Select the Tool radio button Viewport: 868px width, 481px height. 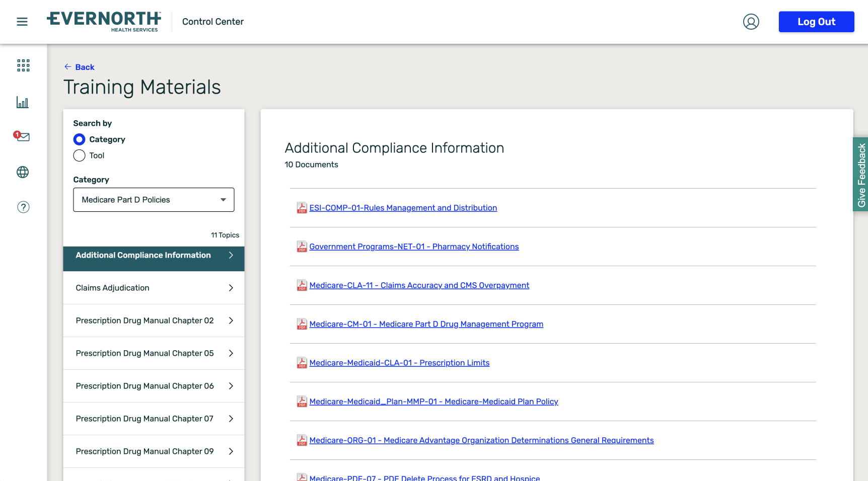(x=79, y=155)
